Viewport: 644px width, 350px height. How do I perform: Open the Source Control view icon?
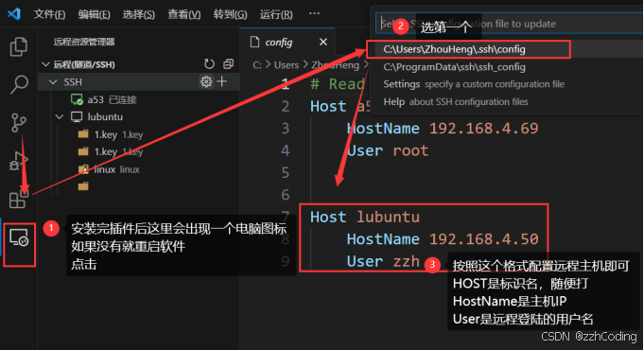(19, 122)
